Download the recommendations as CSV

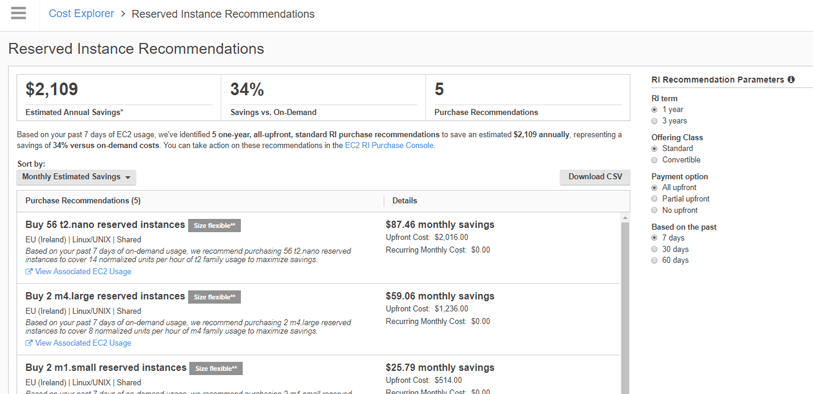[x=595, y=177]
